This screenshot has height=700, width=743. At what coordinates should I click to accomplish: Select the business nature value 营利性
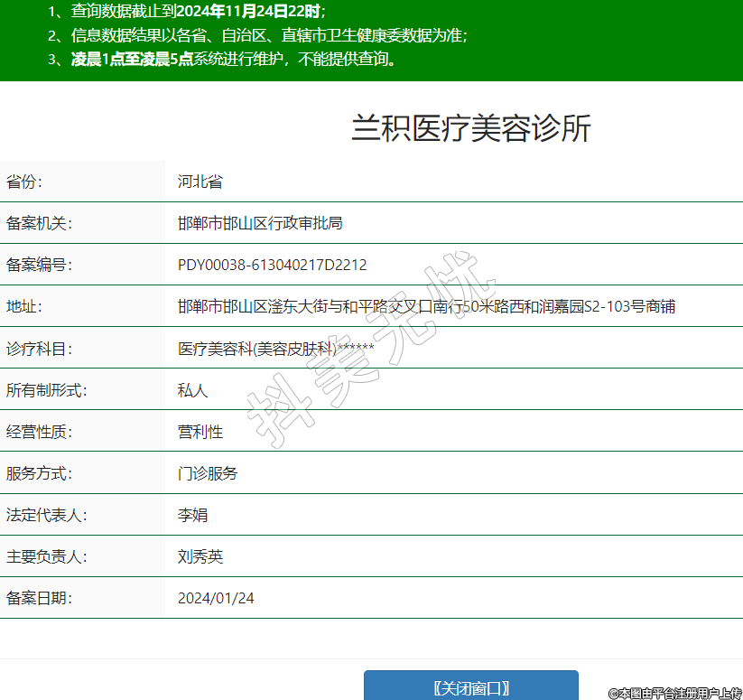pos(200,432)
